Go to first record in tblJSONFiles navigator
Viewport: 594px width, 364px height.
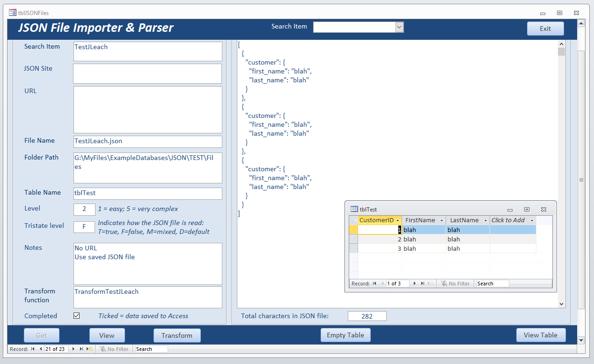coord(33,349)
